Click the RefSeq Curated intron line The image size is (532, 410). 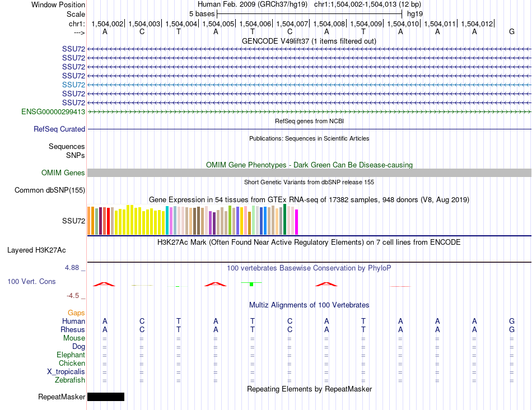(310, 129)
